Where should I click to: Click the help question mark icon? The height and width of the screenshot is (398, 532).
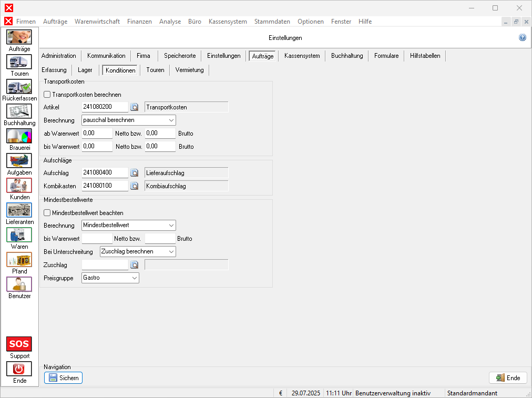coord(522,38)
